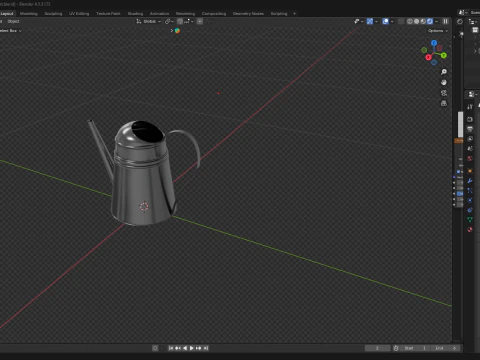Open the View Layer properties tab
Viewport: 480px width, 360px height.
tap(470, 139)
